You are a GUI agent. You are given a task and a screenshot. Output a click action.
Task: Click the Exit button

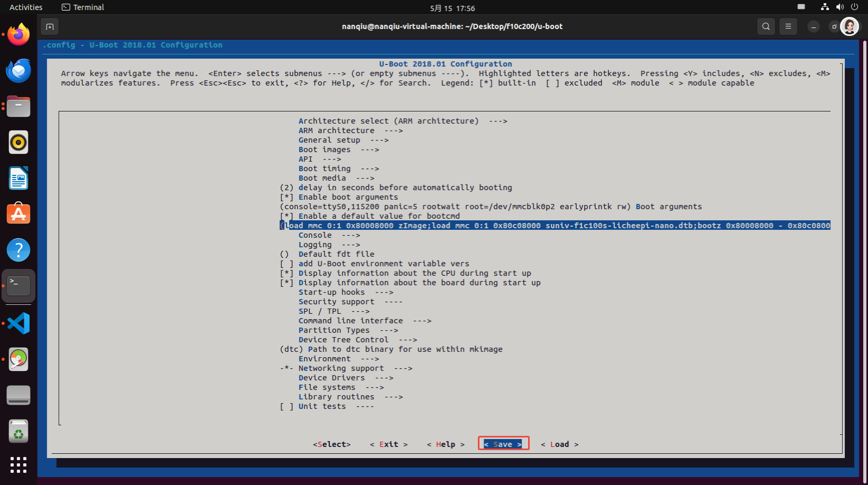[x=389, y=444]
